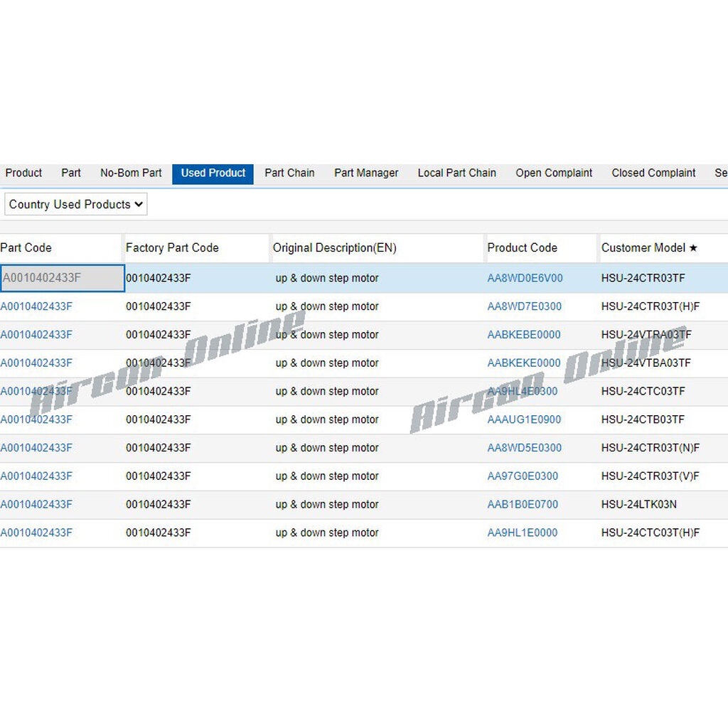
Task: Click the selected Part Code cell A0010402433F
Action: coord(63,278)
